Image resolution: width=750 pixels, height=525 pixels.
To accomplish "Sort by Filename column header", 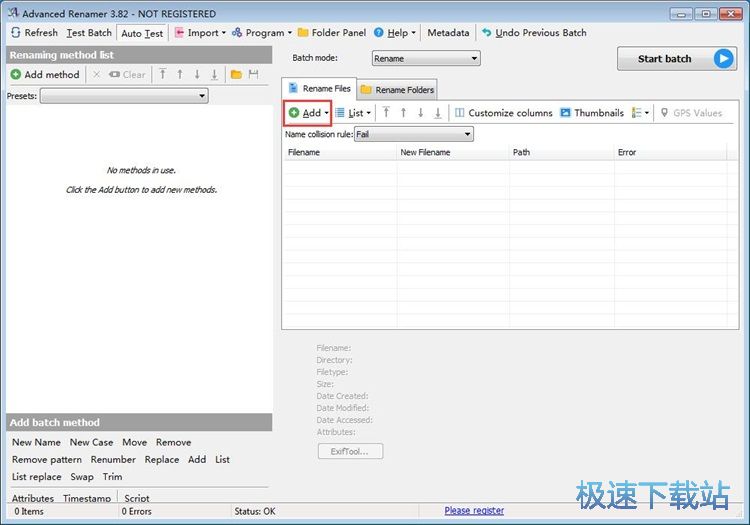I will 340,153.
